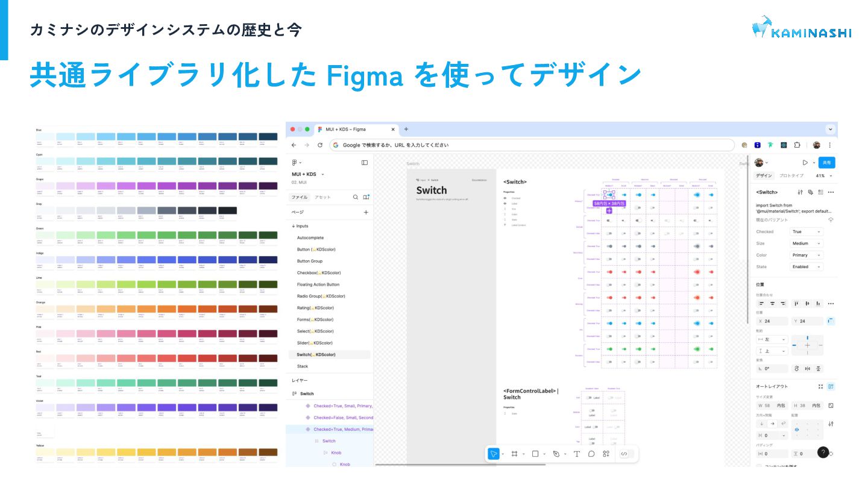Align top icon in position panel

(796, 303)
